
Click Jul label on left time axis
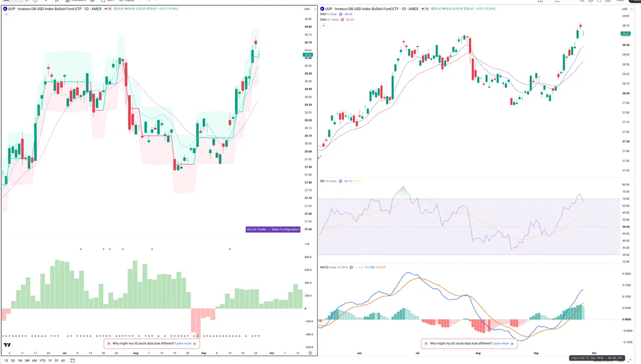coord(65,353)
